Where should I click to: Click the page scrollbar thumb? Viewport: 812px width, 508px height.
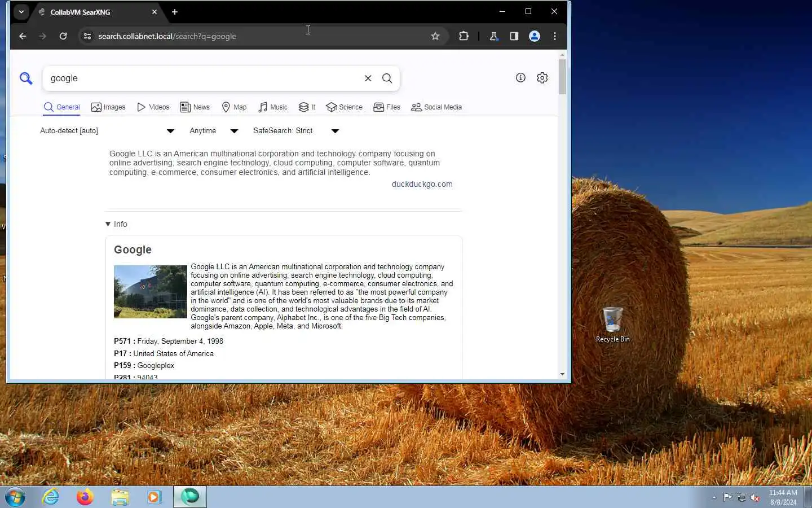pos(562,76)
